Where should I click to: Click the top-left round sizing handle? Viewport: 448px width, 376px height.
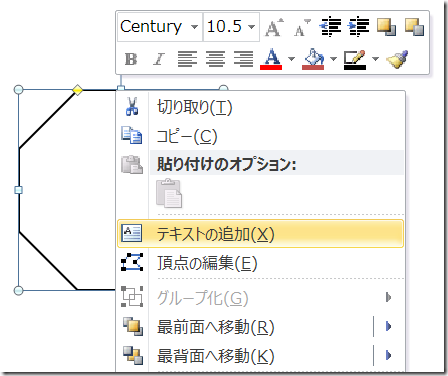(x=19, y=90)
